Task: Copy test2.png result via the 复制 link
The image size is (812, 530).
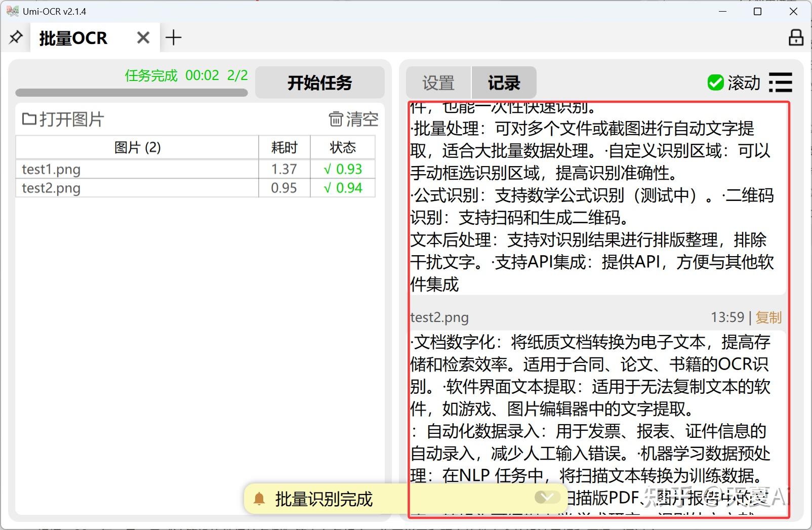Action: (768, 317)
